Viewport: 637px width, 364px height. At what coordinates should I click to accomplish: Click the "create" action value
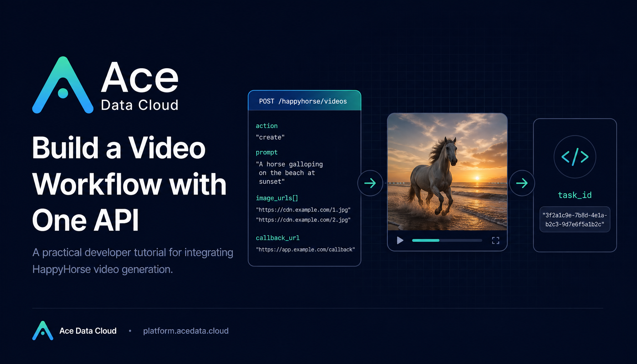pos(270,137)
